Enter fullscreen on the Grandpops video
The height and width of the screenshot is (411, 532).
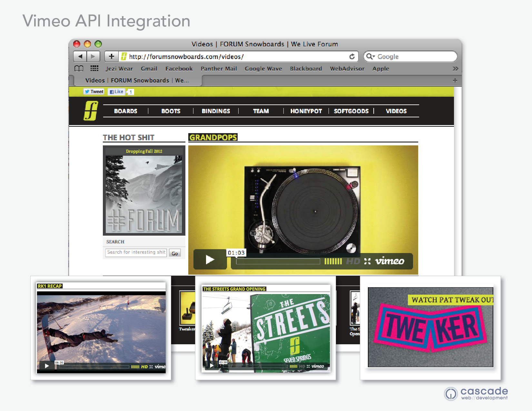pos(367,261)
